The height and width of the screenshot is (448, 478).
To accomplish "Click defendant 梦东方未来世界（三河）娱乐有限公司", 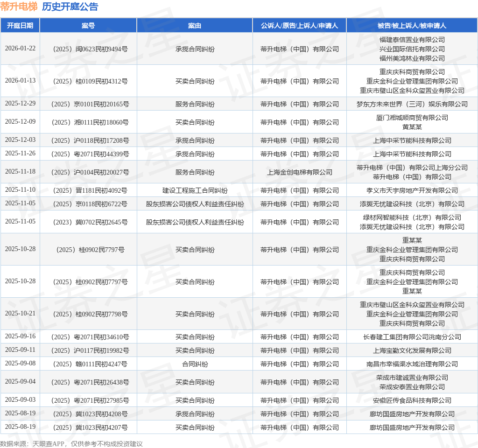I will (412, 104).
